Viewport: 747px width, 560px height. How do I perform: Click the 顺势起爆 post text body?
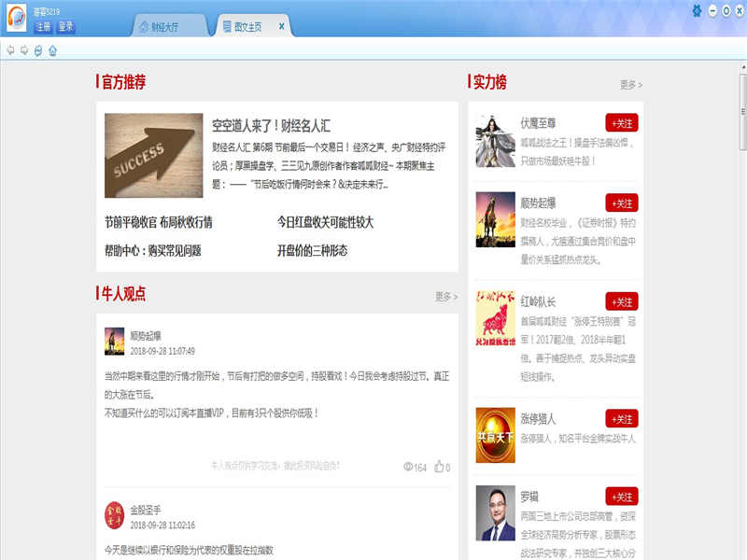pyautogui.click(x=276, y=394)
